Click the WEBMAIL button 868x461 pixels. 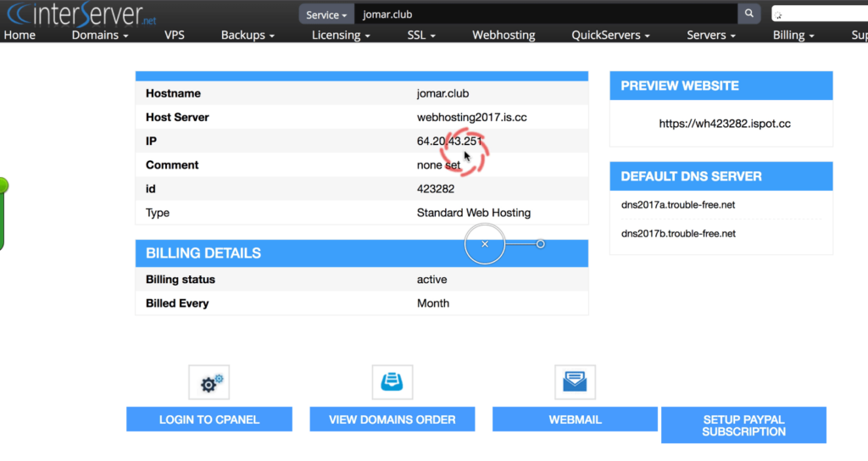576,419
